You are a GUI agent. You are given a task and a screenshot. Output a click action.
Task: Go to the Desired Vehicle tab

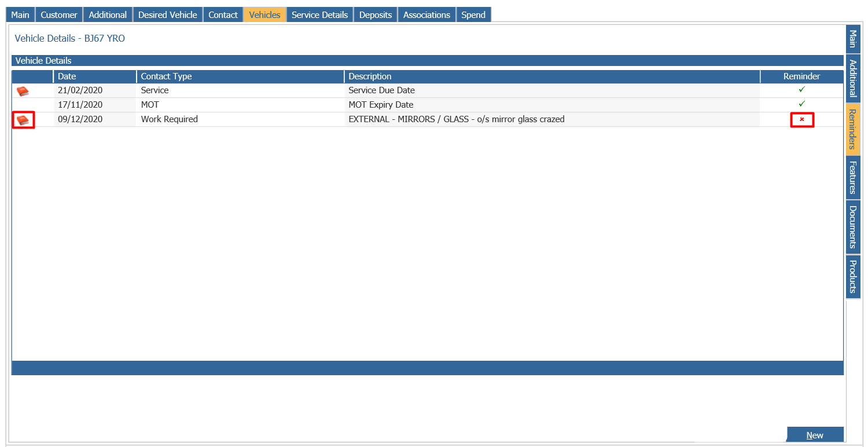[168, 14]
